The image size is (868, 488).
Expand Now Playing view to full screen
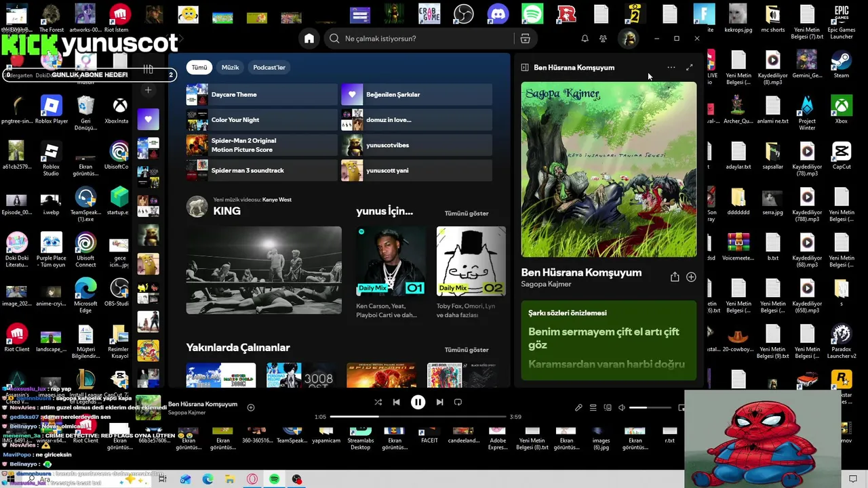click(689, 67)
